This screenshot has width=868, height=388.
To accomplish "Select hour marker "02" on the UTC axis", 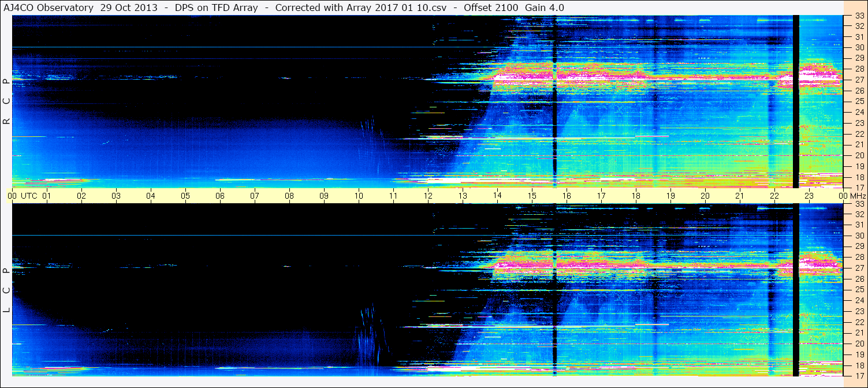I will point(81,196).
